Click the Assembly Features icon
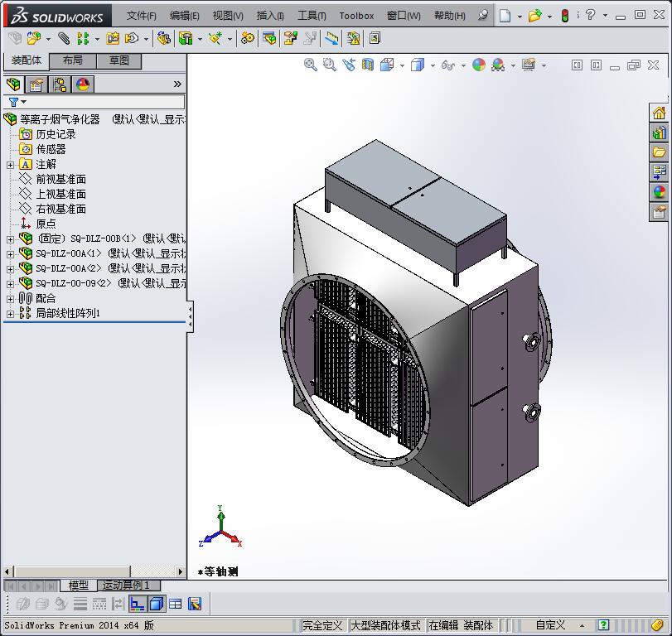Screen dimensions: 672x636 (x=186, y=39)
